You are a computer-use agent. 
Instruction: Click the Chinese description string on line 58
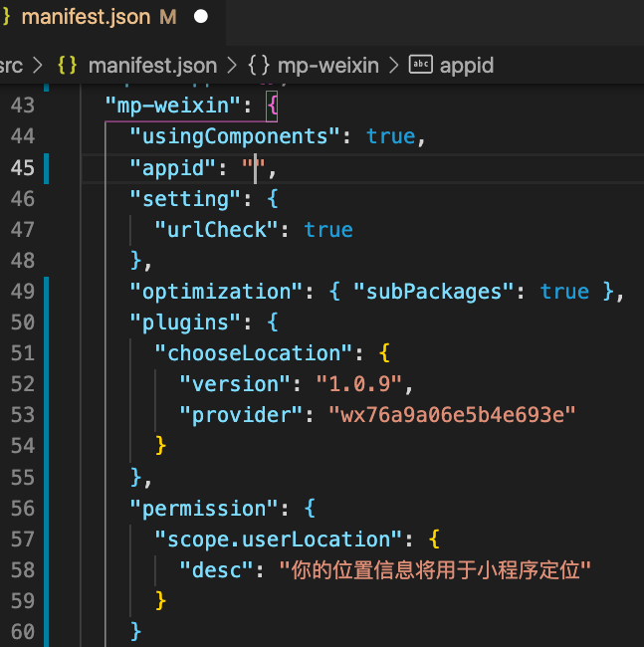(x=435, y=570)
